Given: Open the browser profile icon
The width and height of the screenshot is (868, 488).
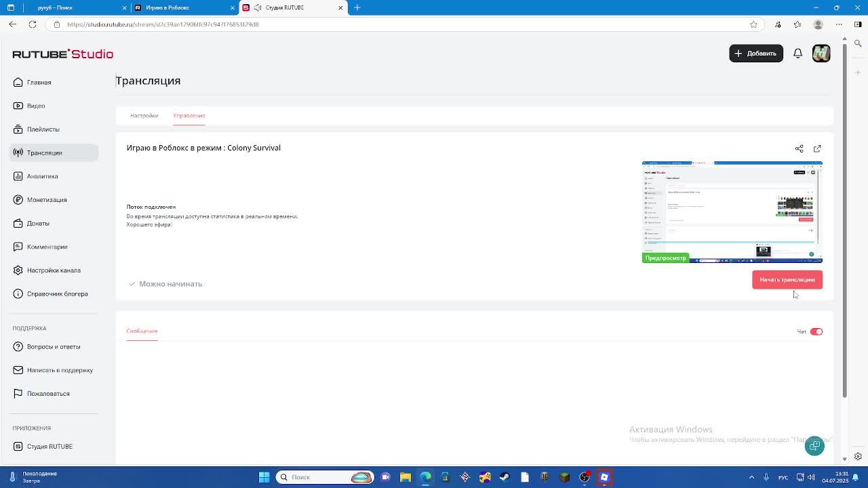Looking at the screenshot, I should pos(818,24).
